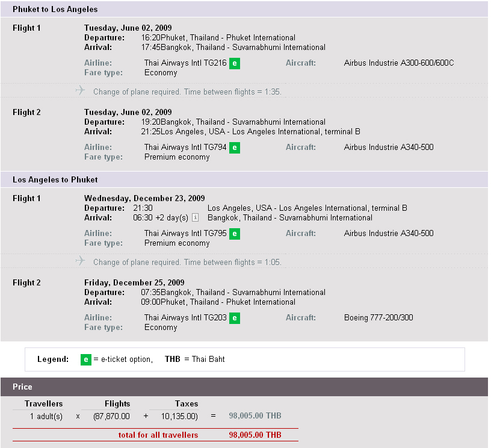Click the '06:30 +2 day(s)' arrival time
494x448 pixels.
161,217
